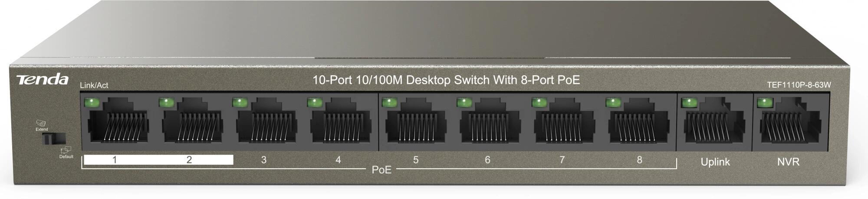Toggle the Extend/Default slide switch
The image size is (868, 199).
53,139
